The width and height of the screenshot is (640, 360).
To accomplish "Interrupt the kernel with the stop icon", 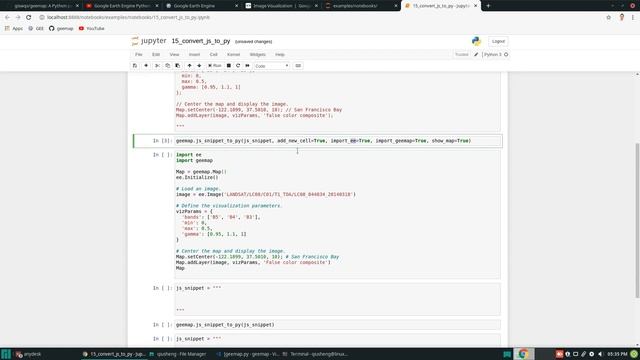I will click(x=229, y=66).
